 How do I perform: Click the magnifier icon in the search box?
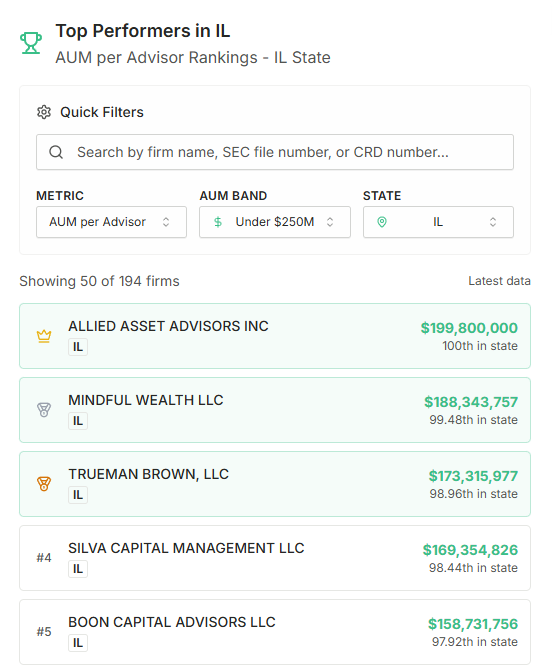(56, 152)
